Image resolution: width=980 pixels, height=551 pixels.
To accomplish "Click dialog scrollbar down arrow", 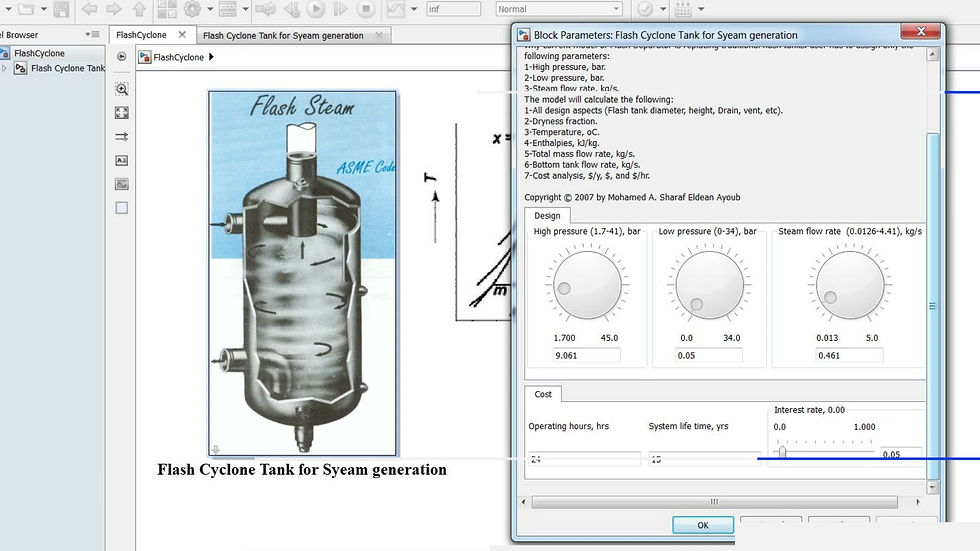I will (x=932, y=487).
